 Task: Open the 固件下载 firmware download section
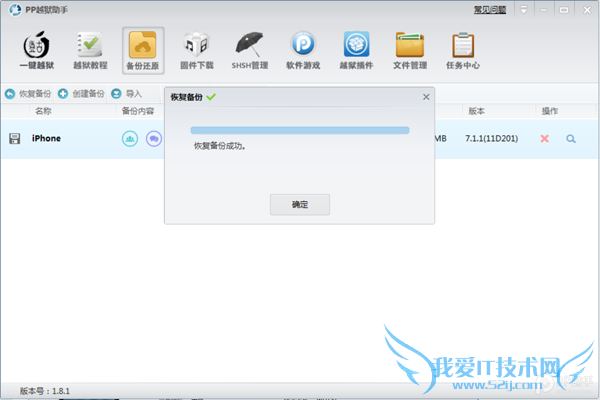coord(197,51)
